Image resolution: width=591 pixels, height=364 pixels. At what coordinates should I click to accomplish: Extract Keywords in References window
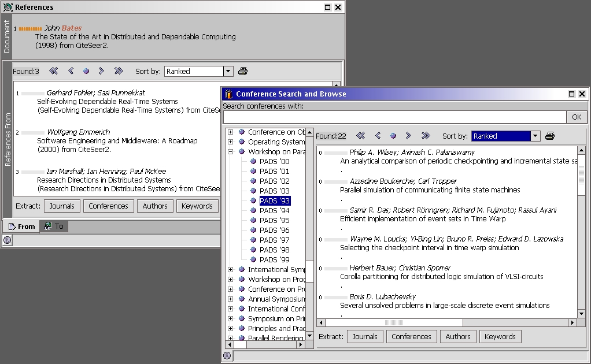pos(197,206)
